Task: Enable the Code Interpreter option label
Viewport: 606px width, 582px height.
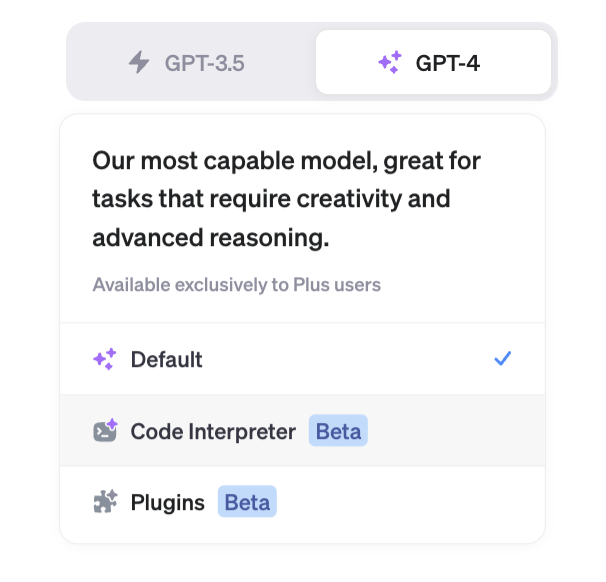Action: [x=213, y=431]
